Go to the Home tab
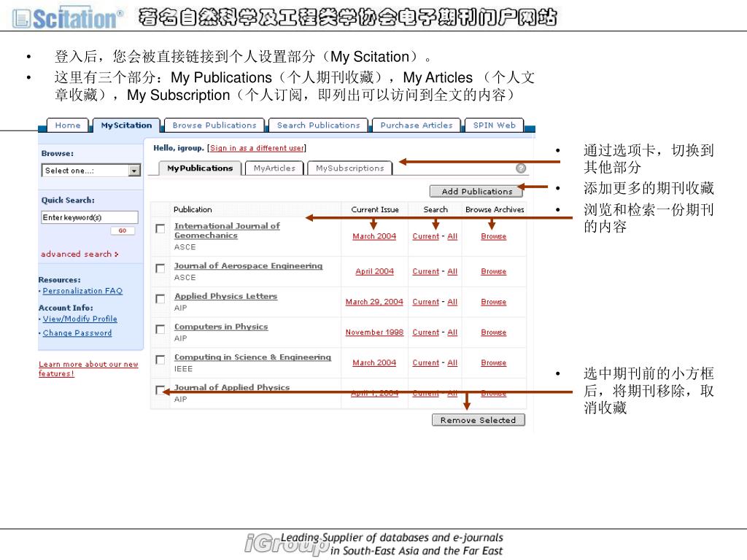747x560 pixels. point(68,125)
